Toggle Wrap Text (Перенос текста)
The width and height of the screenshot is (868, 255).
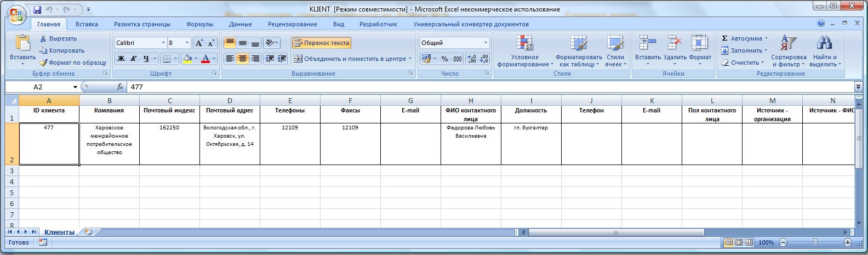coord(321,43)
